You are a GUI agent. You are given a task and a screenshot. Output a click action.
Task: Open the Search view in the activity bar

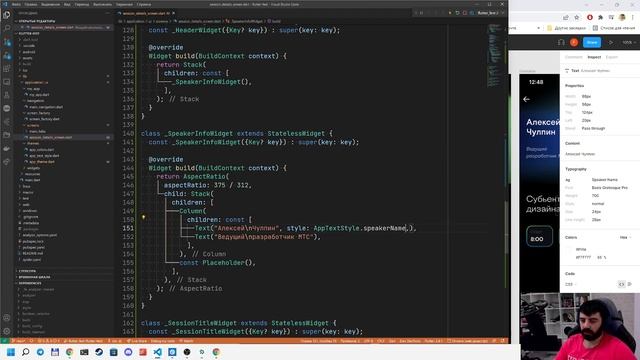(7, 28)
